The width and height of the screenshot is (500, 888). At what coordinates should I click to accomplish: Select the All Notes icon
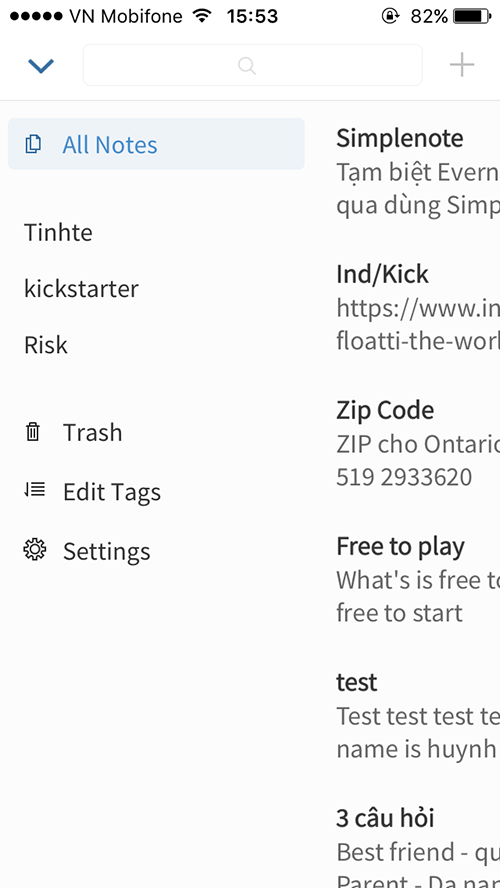click(33, 144)
